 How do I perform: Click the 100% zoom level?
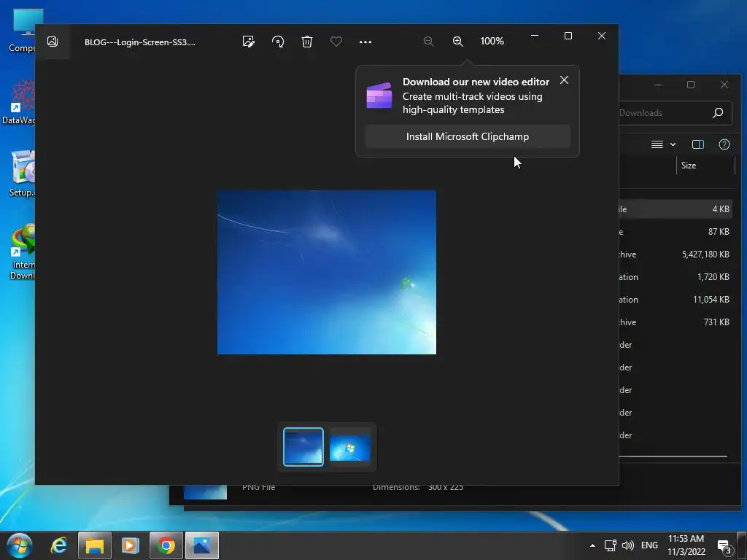(x=492, y=41)
